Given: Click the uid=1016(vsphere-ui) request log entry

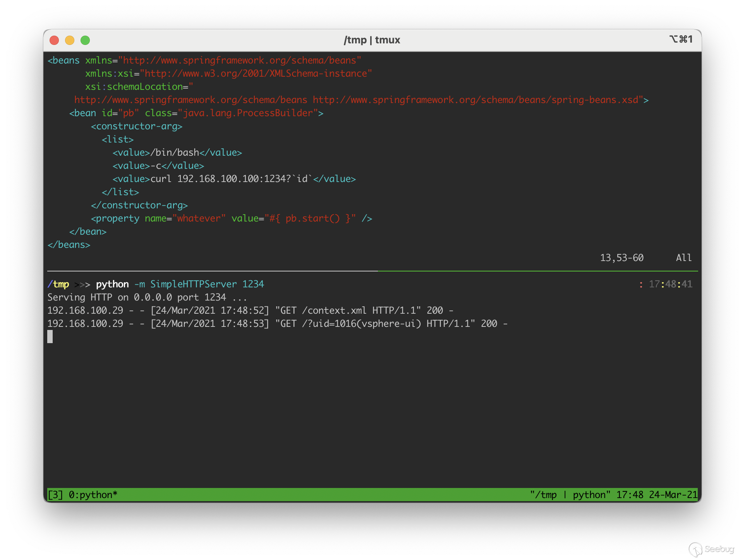Looking at the screenshot, I should 366,324.
